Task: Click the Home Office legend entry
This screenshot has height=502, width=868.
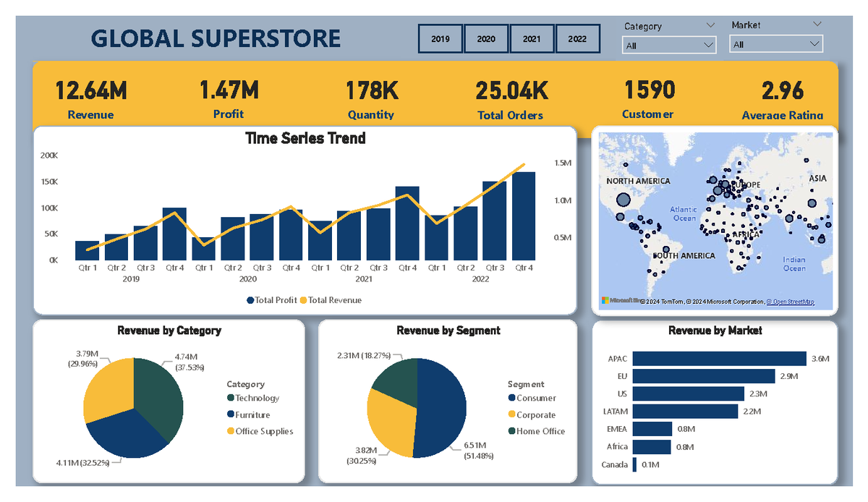Action: point(537,431)
